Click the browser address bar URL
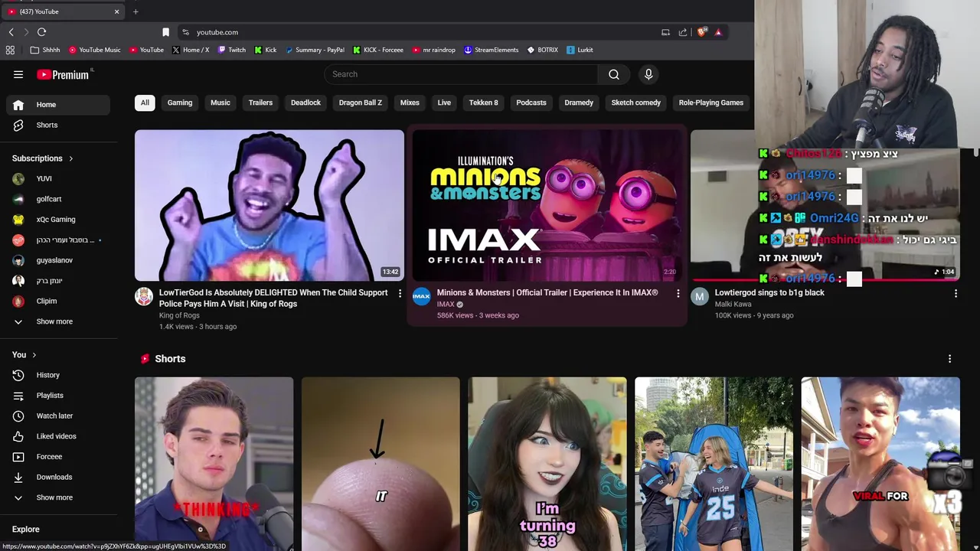Image resolution: width=980 pixels, height=551 pixels. click(217, 32)
